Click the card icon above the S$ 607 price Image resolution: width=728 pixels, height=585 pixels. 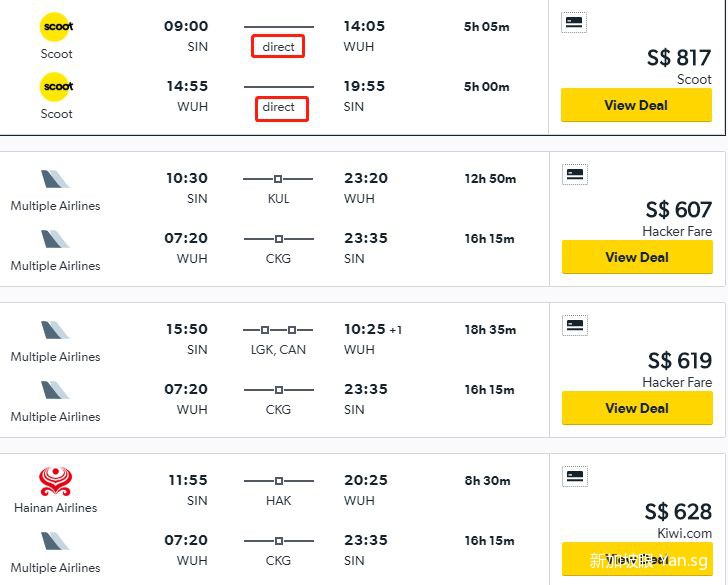point(574,174)
